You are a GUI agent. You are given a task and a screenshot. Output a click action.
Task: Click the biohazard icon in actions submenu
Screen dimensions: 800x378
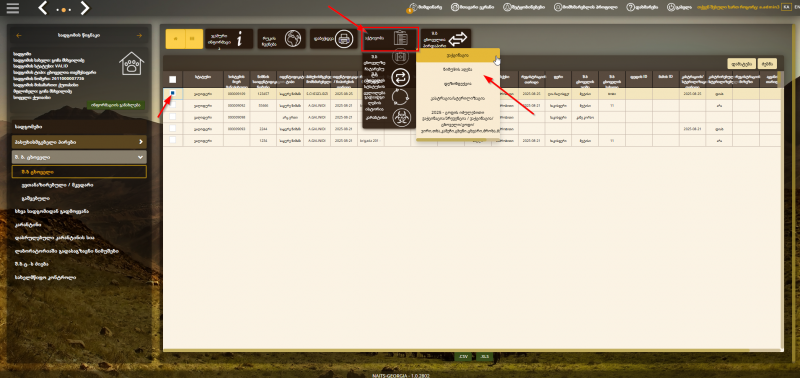coord(401,118)
